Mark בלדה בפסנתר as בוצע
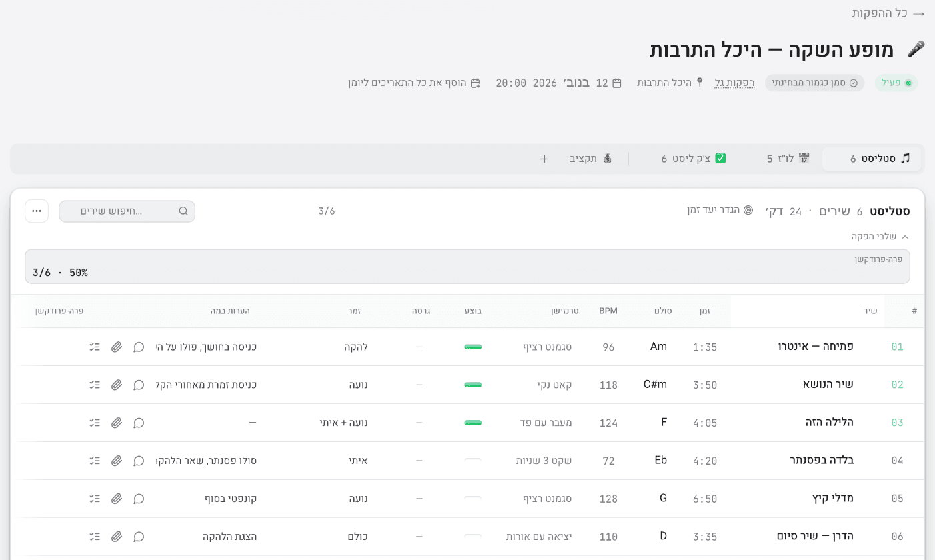The height and width of the screenshot is (560, 935). point(473,461)
